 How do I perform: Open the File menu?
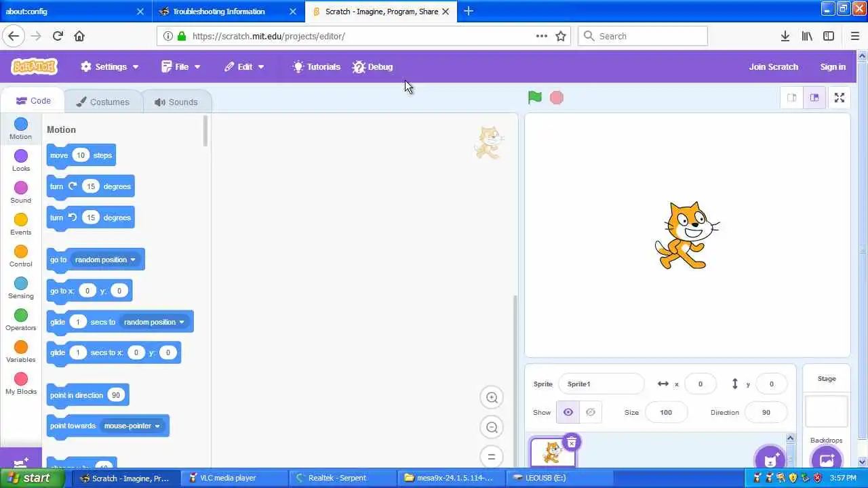tap(181, 66)
